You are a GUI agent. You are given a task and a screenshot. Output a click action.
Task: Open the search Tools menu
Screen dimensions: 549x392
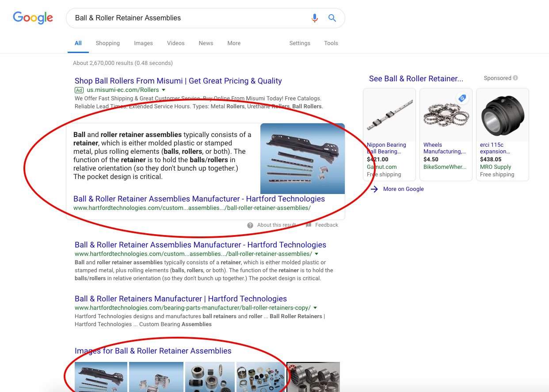331,43
